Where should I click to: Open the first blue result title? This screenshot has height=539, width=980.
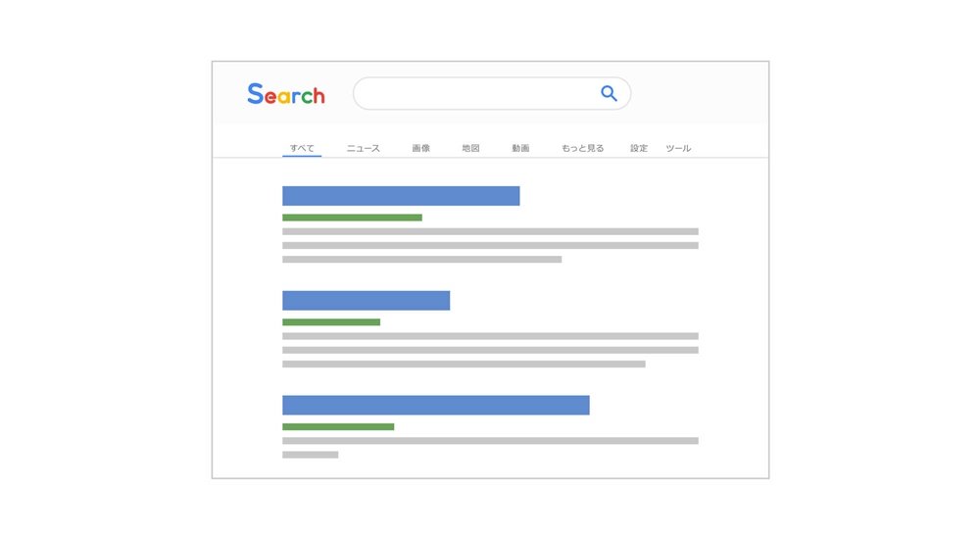click(401, 196)
